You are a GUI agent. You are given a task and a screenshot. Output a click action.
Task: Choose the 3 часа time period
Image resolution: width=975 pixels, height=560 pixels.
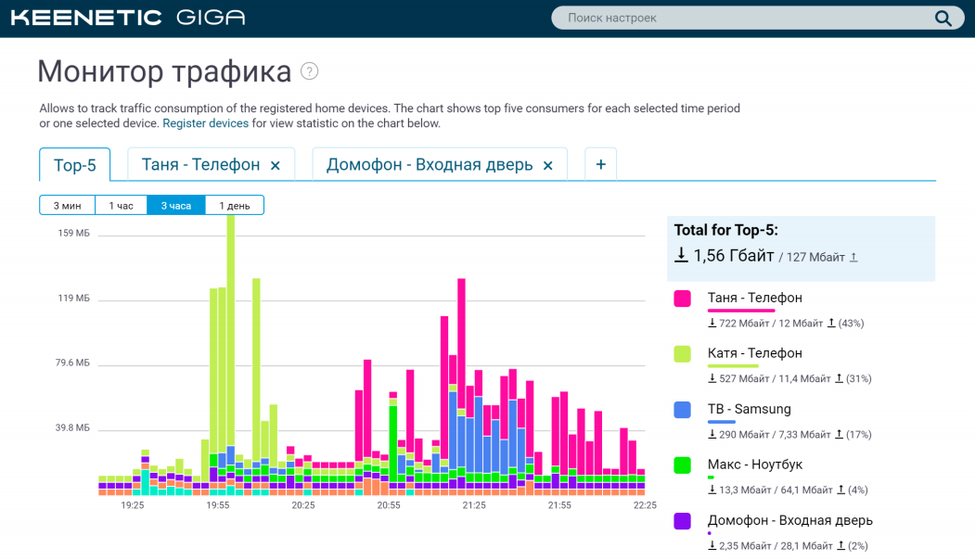175,205
